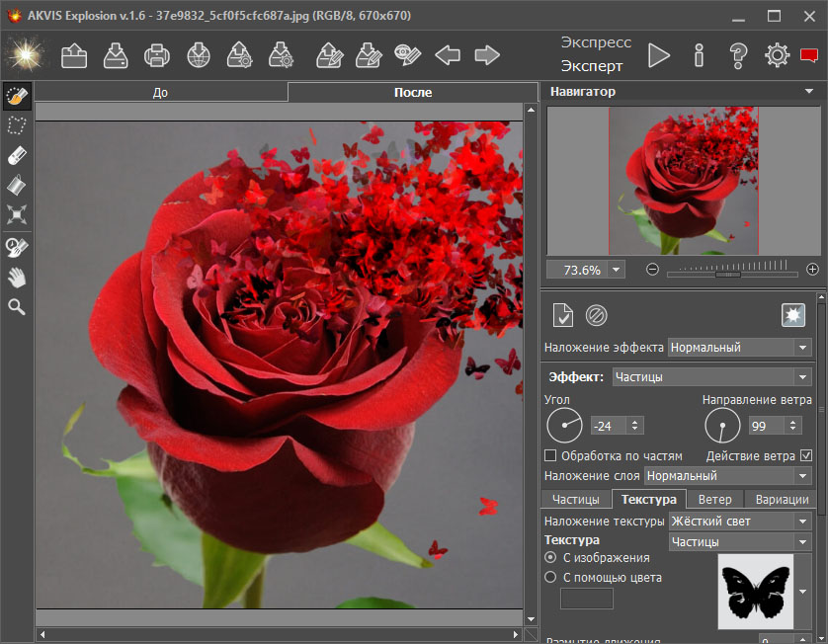Click the Направление ветра direction dial
The height and width of the screenshot is (644, 828).
[x=722, y=425]
